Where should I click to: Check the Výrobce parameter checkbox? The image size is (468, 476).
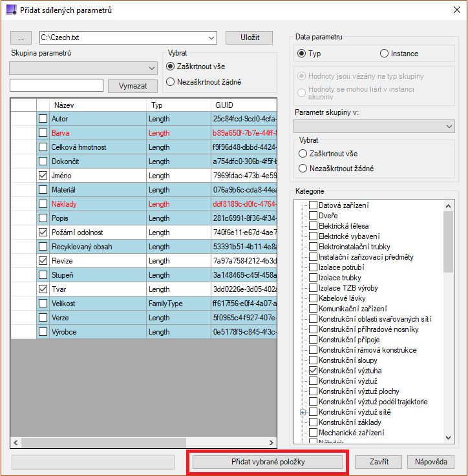(x=43, y=332)
